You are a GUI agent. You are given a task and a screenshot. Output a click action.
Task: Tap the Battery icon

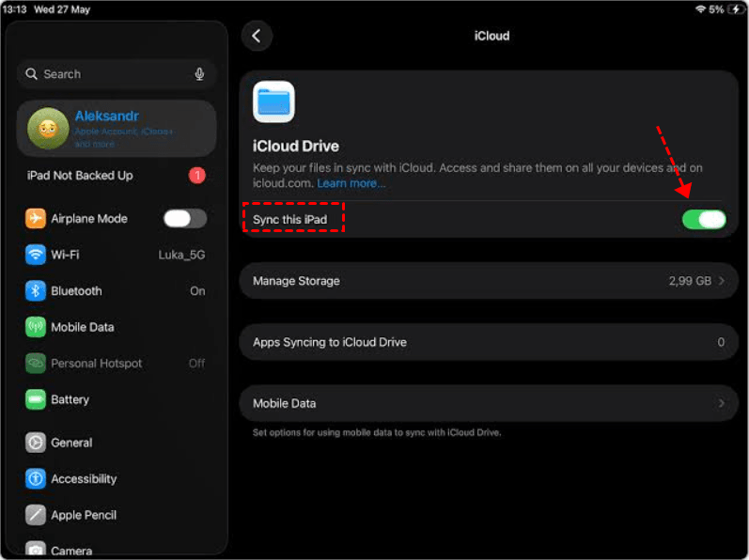click(36, 399)
